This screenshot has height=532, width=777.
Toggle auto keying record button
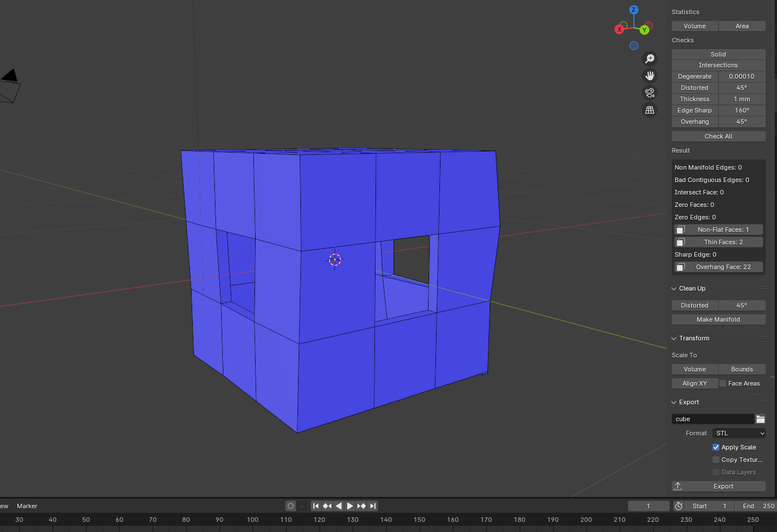click(291, 506)
